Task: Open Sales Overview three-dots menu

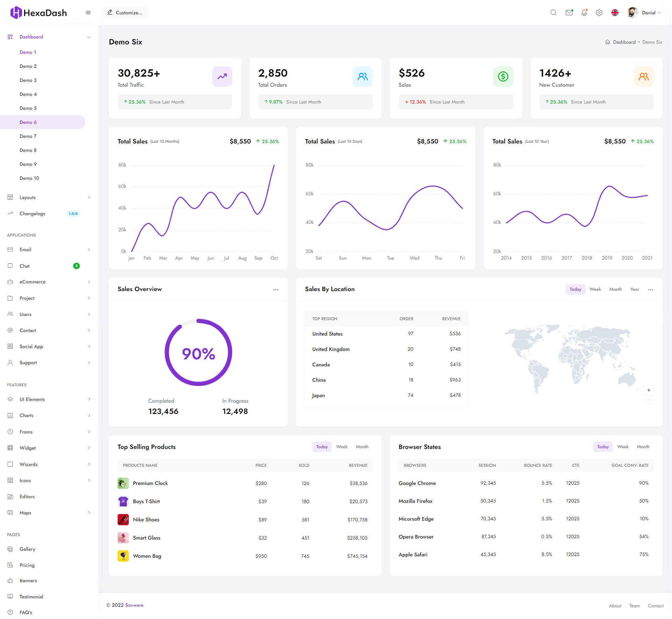Action: (276, 289)
